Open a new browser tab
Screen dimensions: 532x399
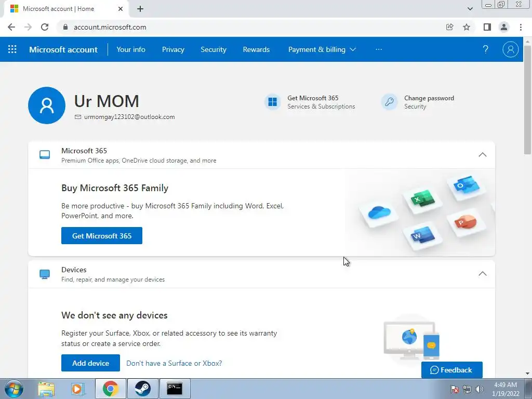140,9
